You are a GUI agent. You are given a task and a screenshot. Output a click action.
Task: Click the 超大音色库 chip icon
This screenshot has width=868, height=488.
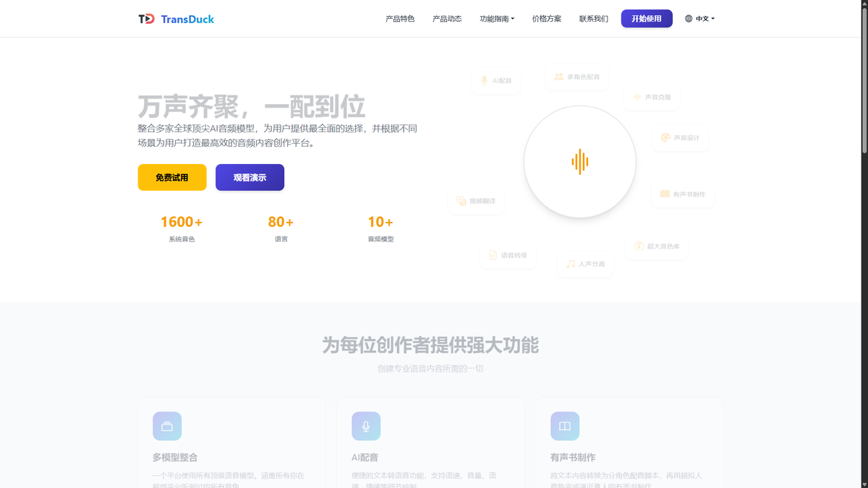(x=639, y=246)
